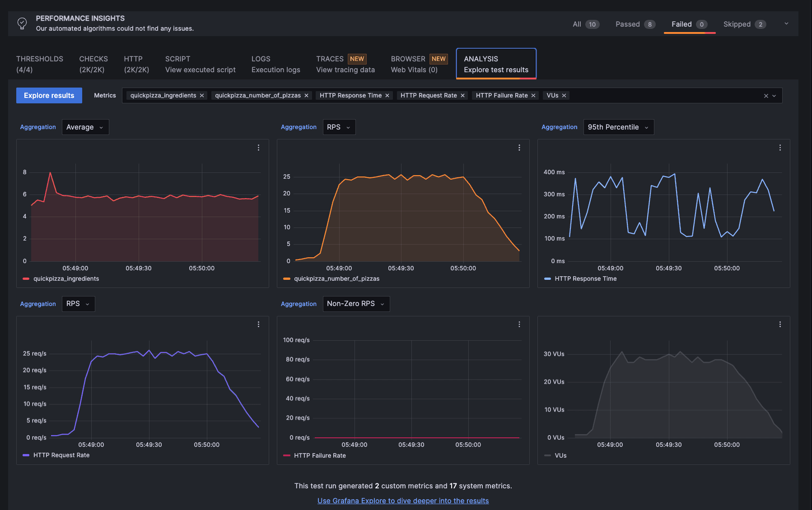Switch to the Logs tab
This screenshot has width=812, height=510.
point(275,64)
